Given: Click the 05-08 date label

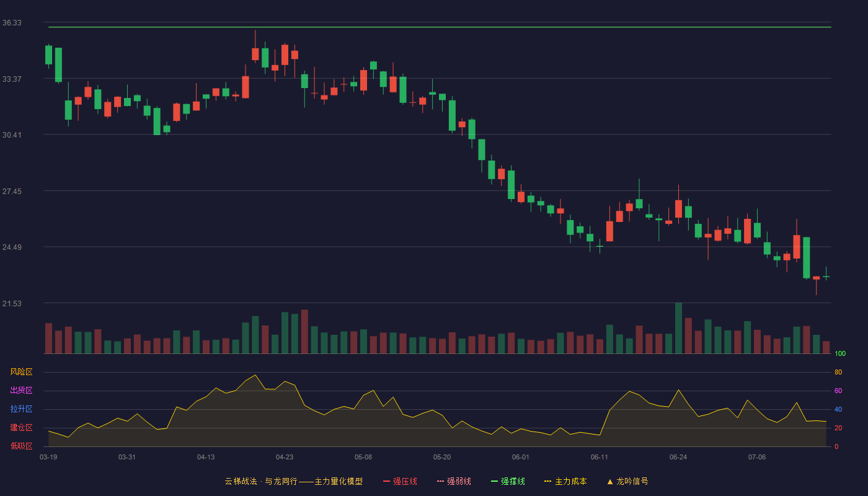Looking at the screenshot, I should tap(363, 457).
